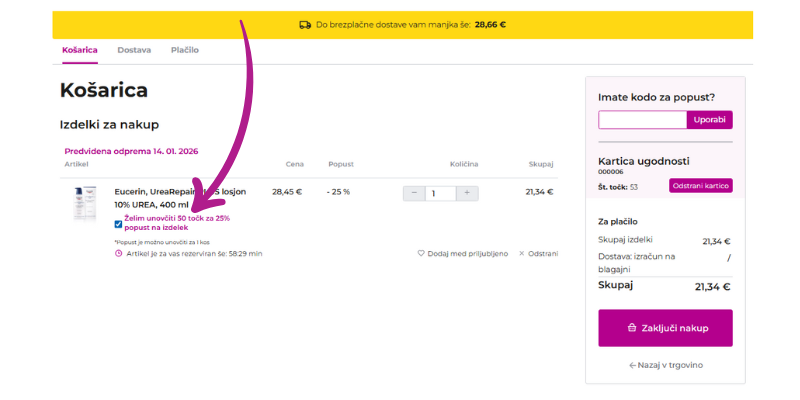
Task: Uncheck the 50 points for 25% discount checkbox
Action: tap(118, 223)
